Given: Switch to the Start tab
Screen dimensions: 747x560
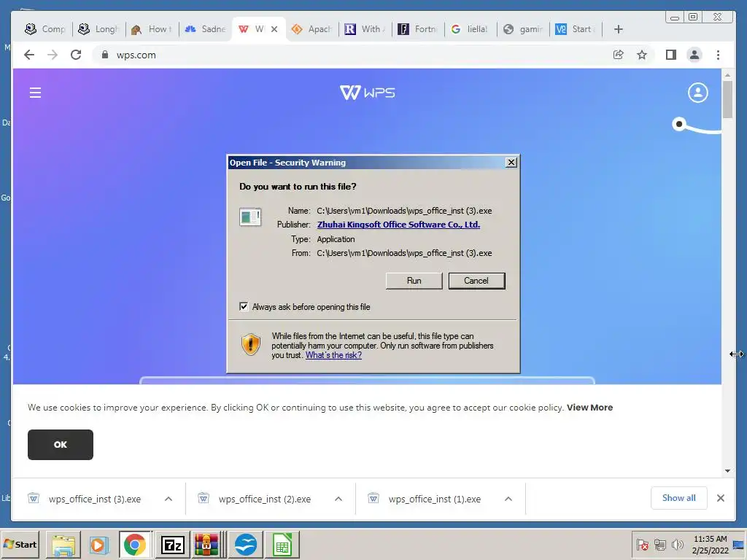Looking at the screenshot, I should pos(576,29).
